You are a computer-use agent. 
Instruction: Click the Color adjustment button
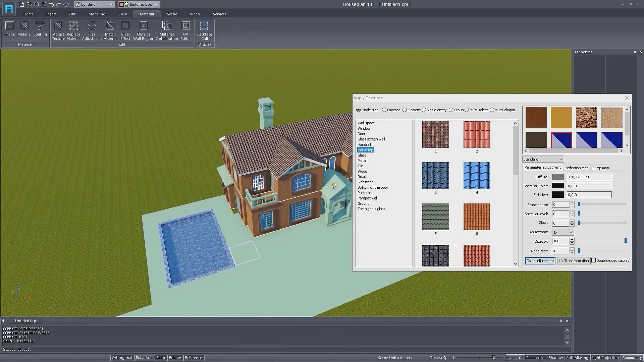pos(540,261)
